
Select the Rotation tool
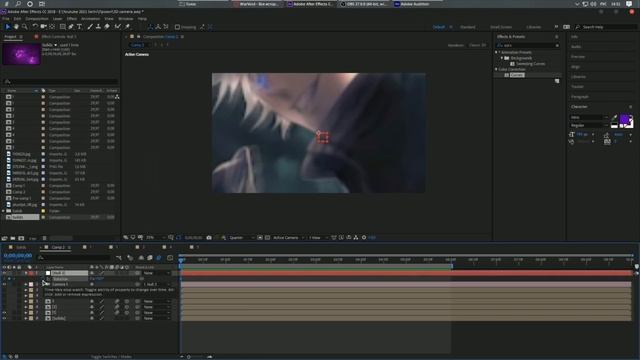point(35,27)
